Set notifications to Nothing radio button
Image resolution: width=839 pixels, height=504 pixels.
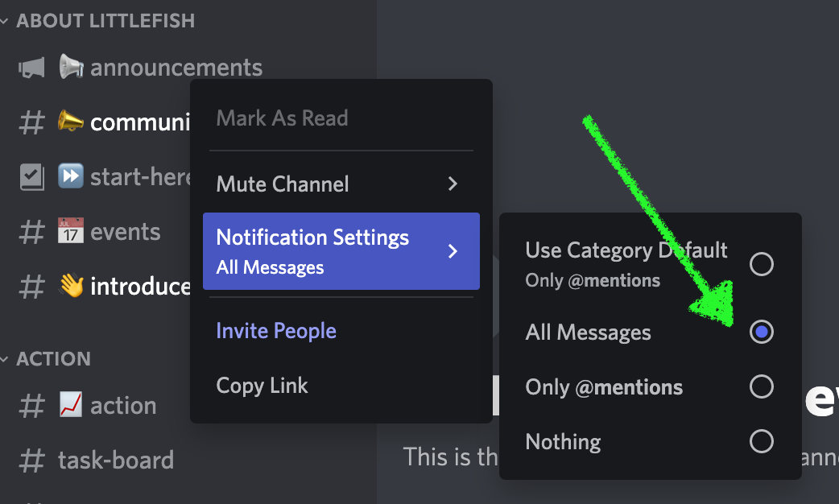(x=761, y=441)
